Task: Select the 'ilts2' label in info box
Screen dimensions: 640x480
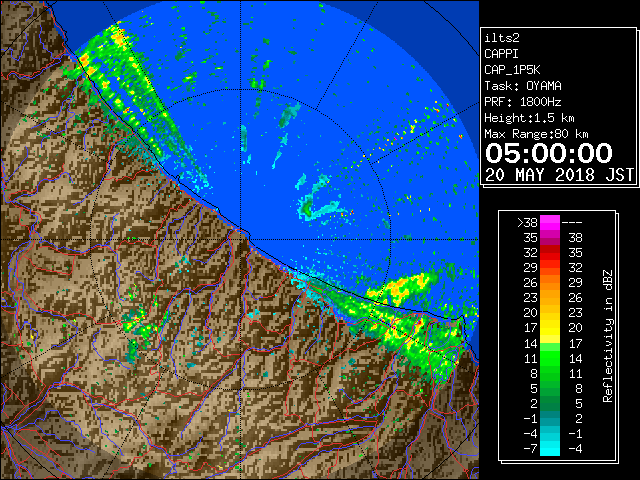Action: (x=502, y=38)
